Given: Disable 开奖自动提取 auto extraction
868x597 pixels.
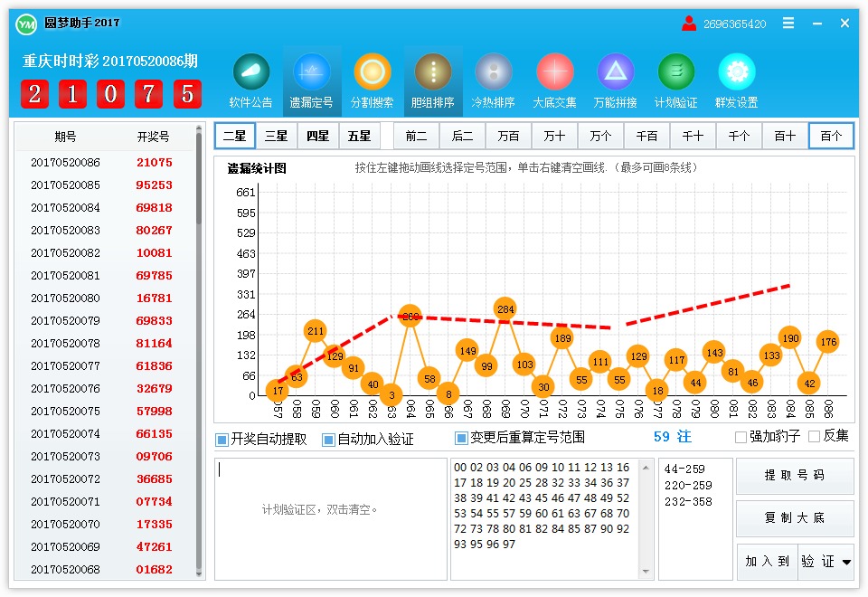Looking at the screenshot, I should (x=221, y=437).
